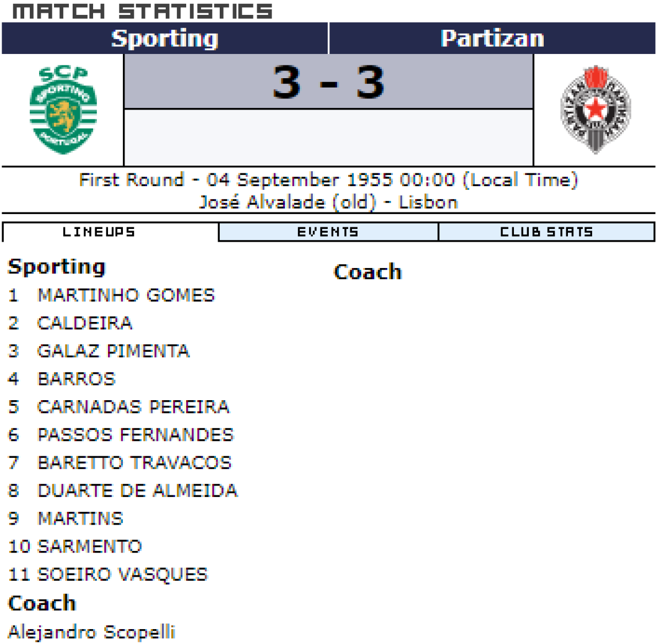
Task: Open player Caldeira's profile
Action: (85, 323)
